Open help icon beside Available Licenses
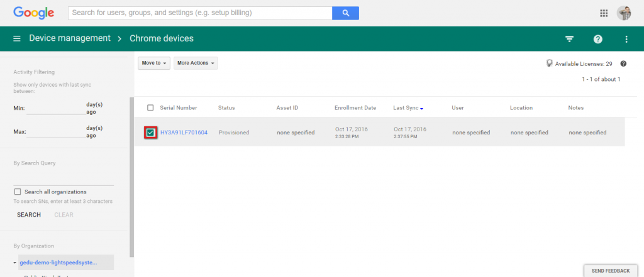The height and width of the screenshot is (277, 644). tap(623, 63)
